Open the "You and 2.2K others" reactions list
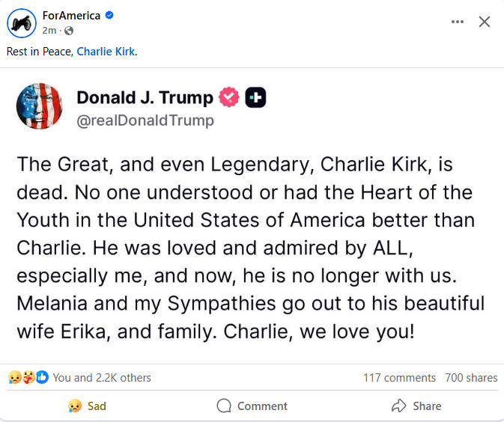 102,378
